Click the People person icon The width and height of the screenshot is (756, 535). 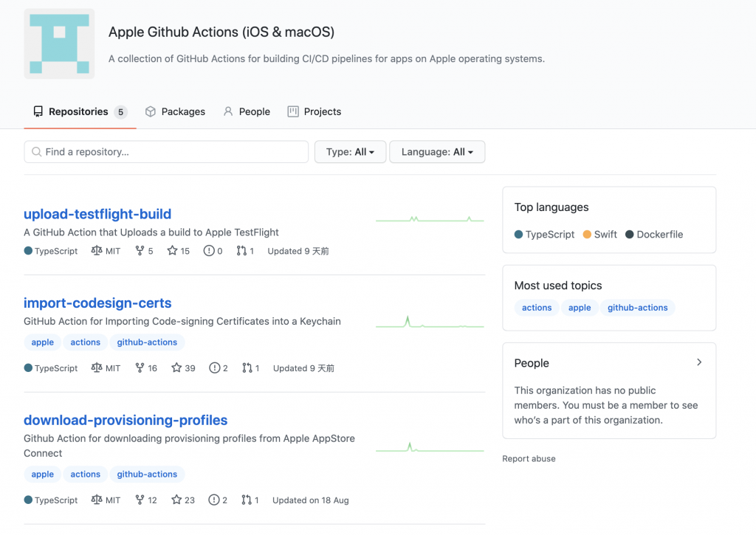coord(228,112)
